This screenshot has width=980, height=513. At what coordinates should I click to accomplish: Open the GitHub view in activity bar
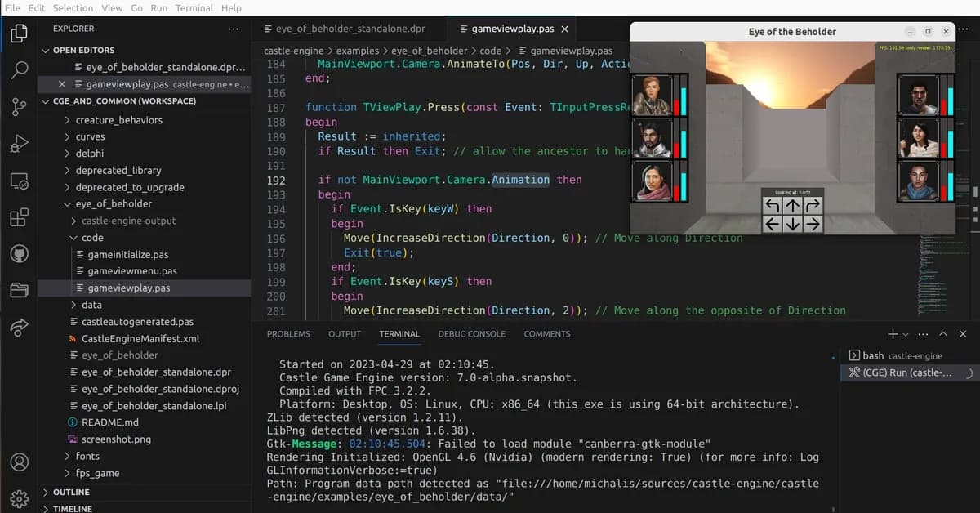pos(20,254)
